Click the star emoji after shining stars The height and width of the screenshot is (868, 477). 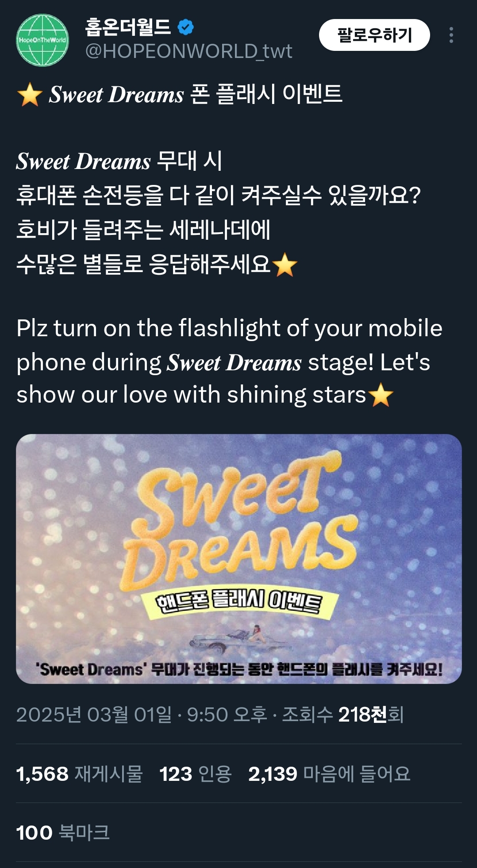pyautogui.click(x=381, y=395)
